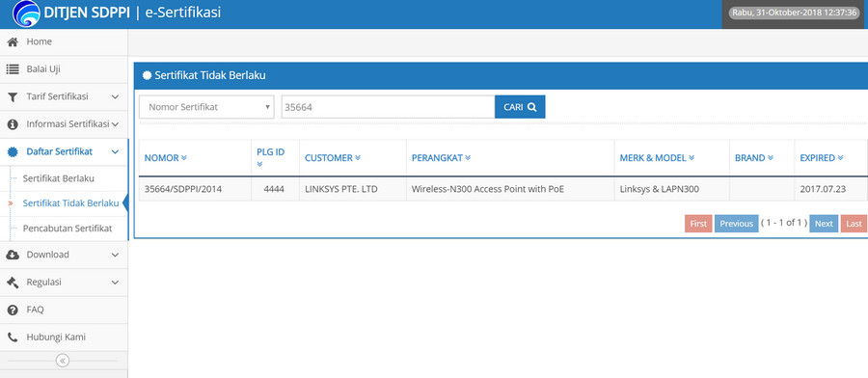Sort table by EXPIRED column arrow
868x378 pixels.
pos(840,158)
